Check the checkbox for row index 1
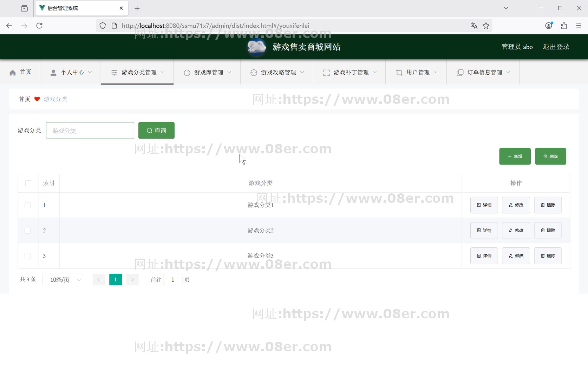Screen dimensions: 588x379 pyautogui.click(x=27, y=205)
